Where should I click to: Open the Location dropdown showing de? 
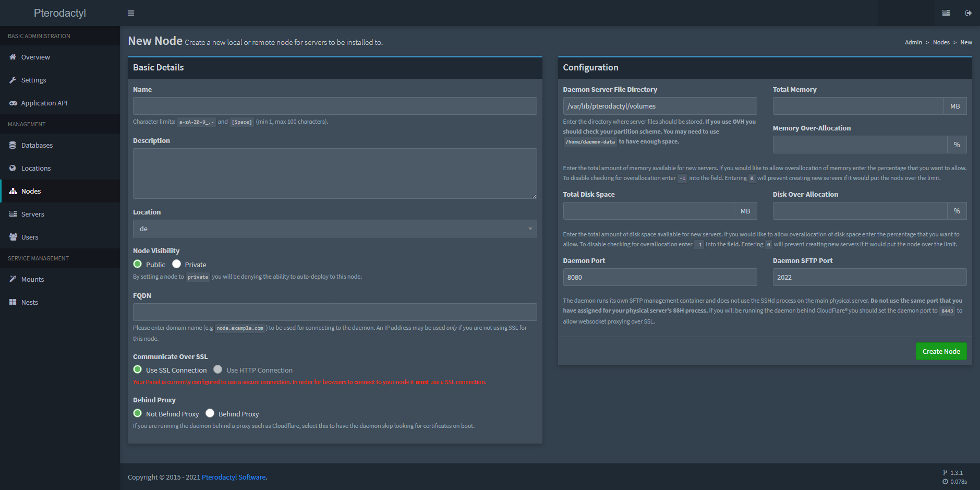click(x=334, y=229)
